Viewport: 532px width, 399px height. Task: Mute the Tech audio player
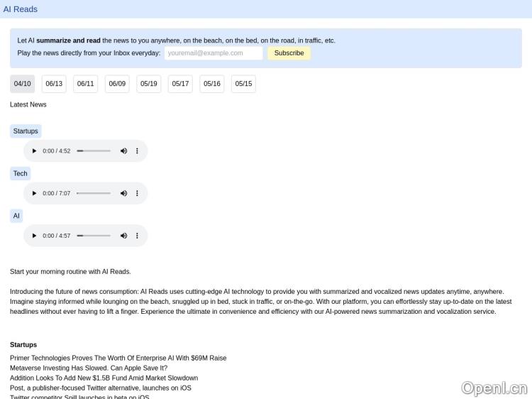pyautogui.click(x=123, y=193)
